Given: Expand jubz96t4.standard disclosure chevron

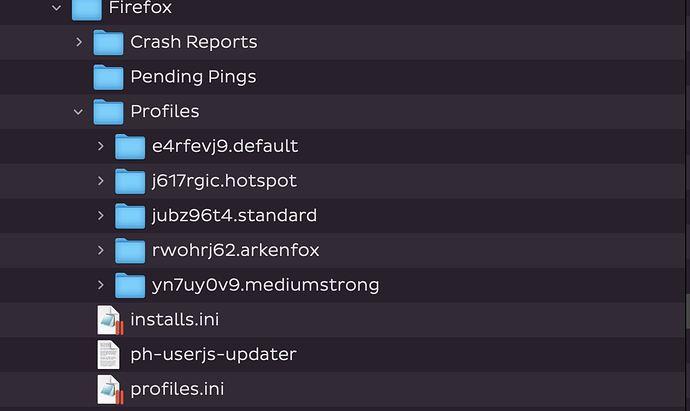Looking at the screenshot, I should [x=100, y=216].
